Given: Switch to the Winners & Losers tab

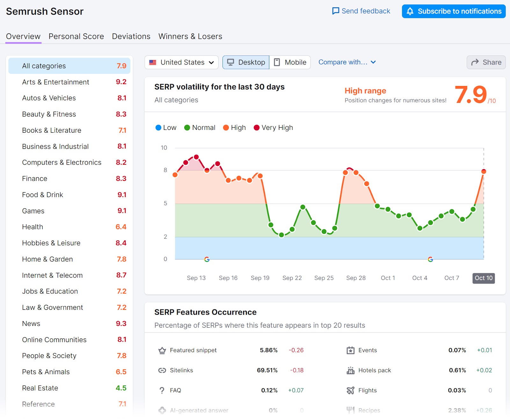Looking at the screenshot, I should click(190, 36).
